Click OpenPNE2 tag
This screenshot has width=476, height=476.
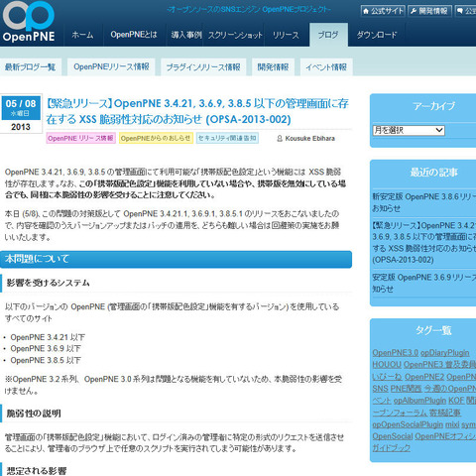(x=424, y=377)
